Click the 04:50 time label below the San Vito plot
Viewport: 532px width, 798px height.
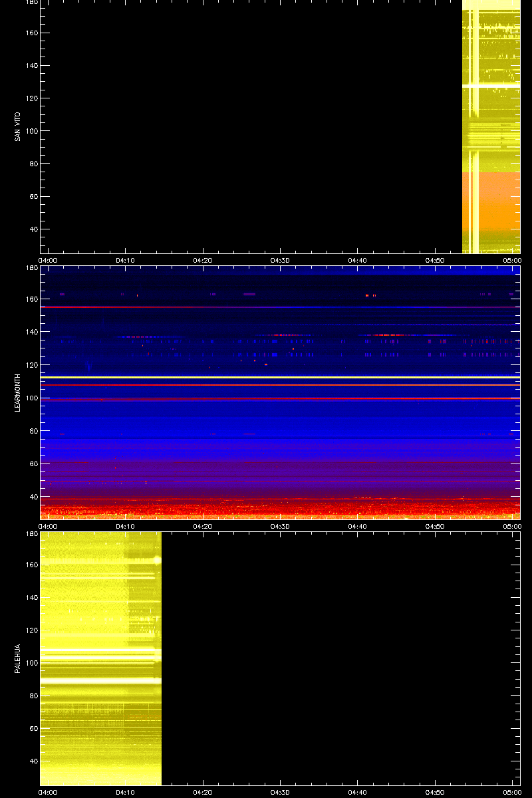[435, 260]
